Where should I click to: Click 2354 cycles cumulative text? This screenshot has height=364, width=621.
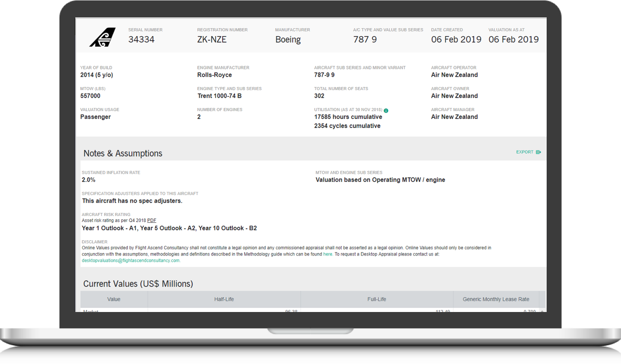click(x=347, y=126)
